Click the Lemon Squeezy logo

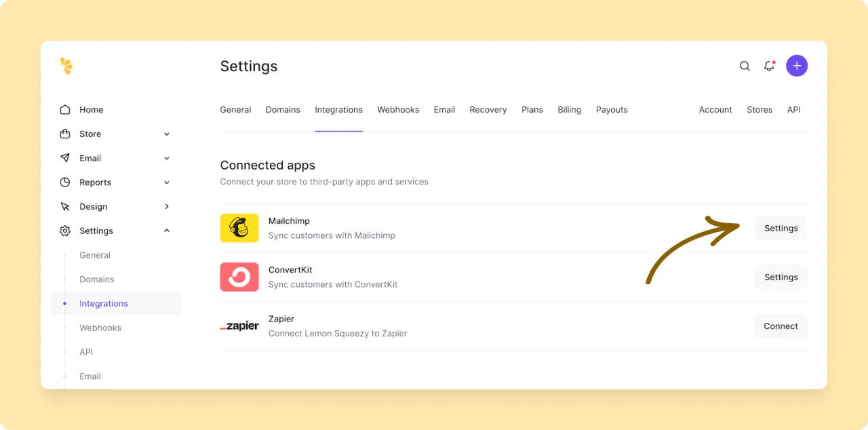(66, 66)
